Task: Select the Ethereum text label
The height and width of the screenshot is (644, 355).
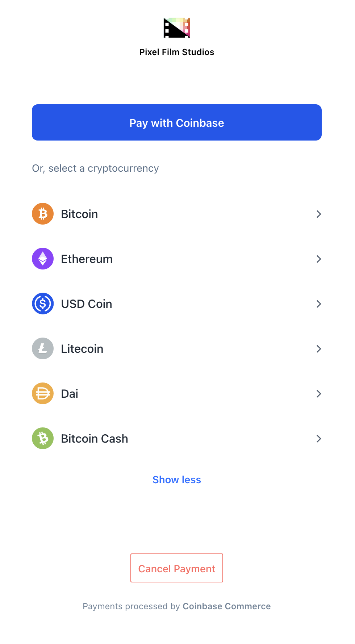Action: 87,259
